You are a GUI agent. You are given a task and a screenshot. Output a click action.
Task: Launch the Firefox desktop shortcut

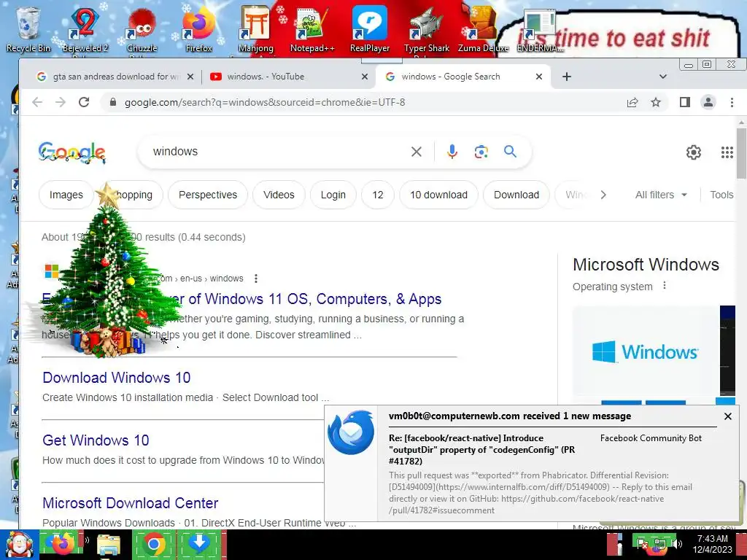click(x=198, y=29)
